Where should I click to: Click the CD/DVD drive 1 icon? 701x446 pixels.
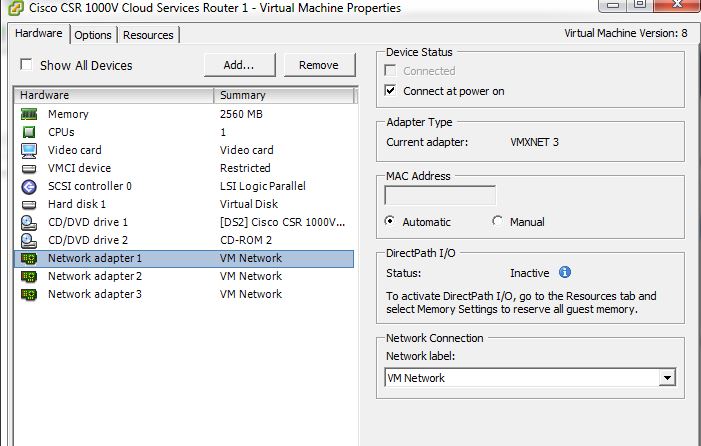click(29, 223)
